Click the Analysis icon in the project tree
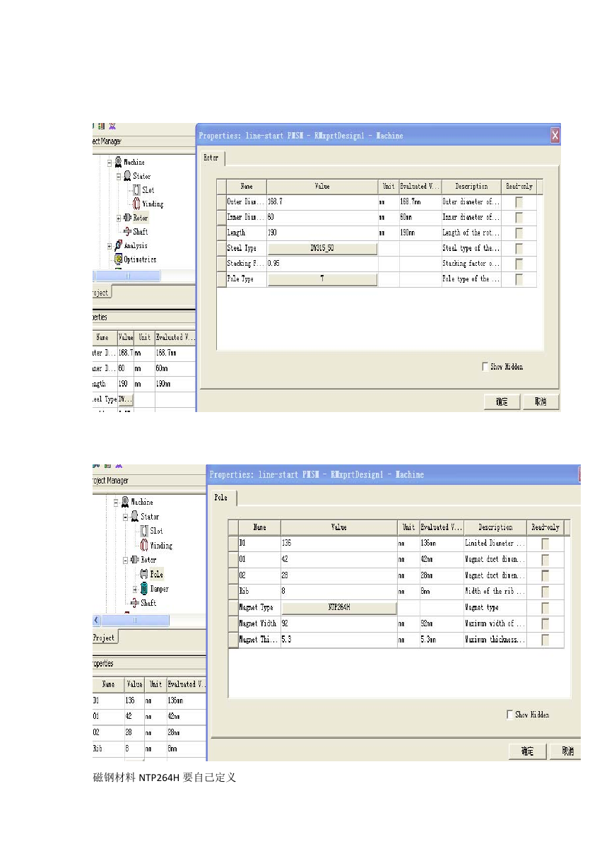Image resolution: width=614 pixels, height=868 pixels. [x=118, y=245]
